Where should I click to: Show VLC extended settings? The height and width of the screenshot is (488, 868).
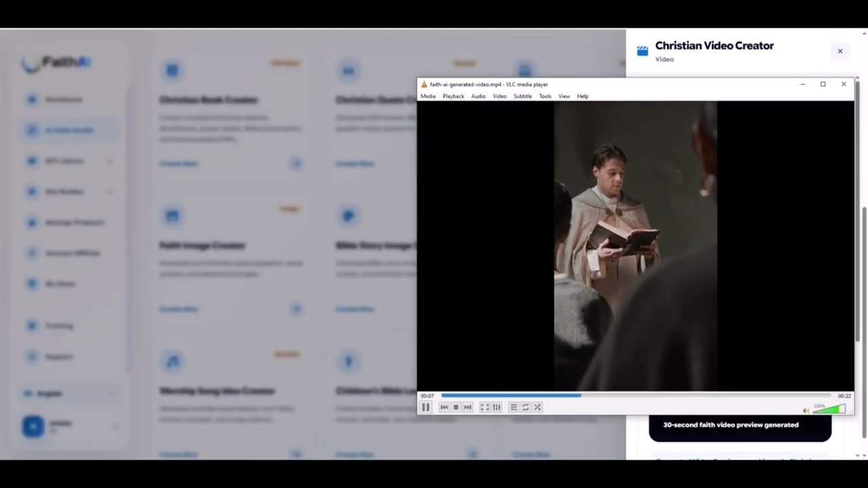point(496,407)
